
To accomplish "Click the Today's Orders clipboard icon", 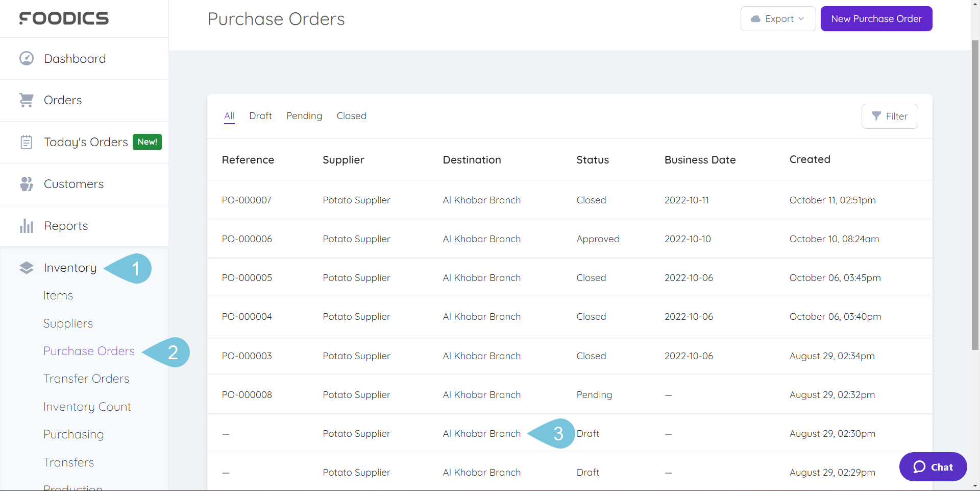I will click(x=26, y=142).
